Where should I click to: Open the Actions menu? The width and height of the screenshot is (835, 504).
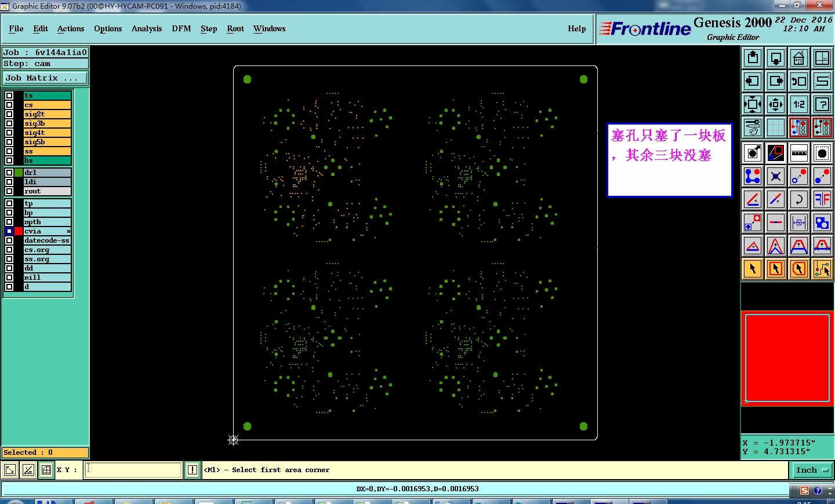(71, 28)
